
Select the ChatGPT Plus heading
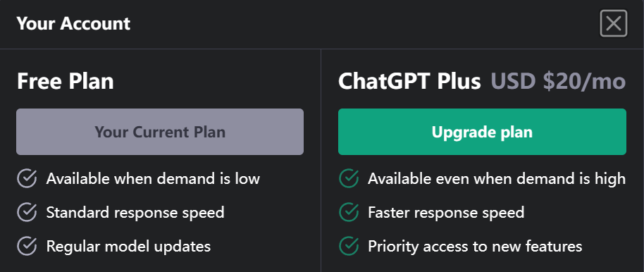pyautogui.click(x=409, y=81)
